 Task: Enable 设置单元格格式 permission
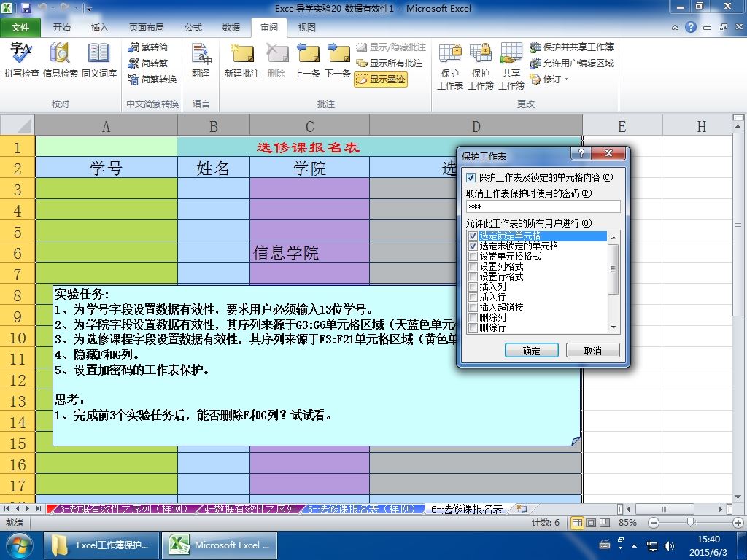click(473, 256)
